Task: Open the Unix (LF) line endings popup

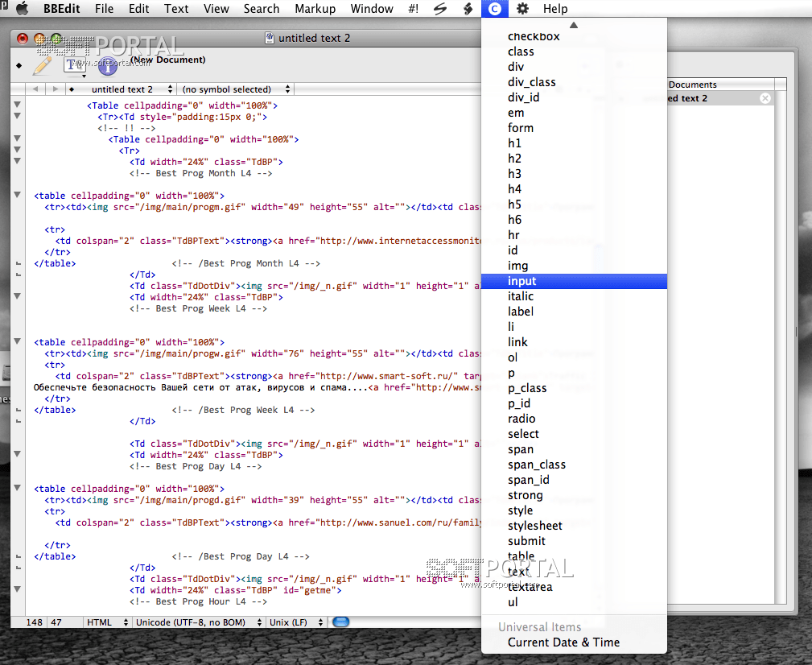Action: (297, 622)
